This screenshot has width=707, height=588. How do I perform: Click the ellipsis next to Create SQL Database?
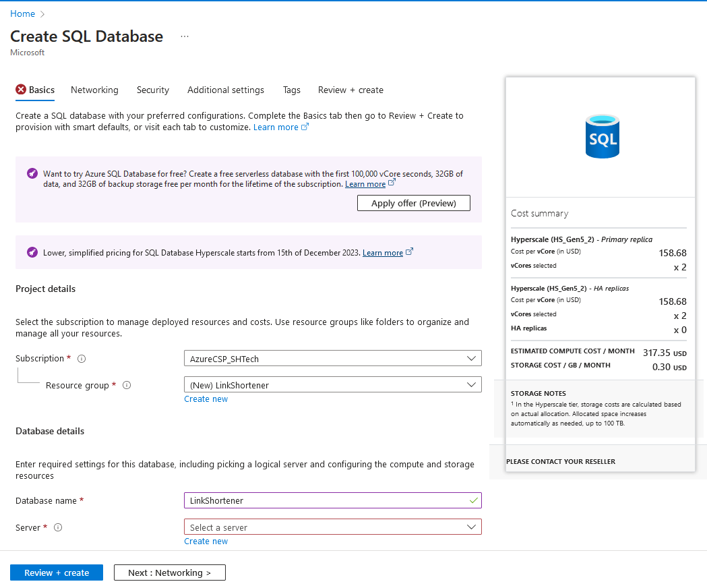184,36
